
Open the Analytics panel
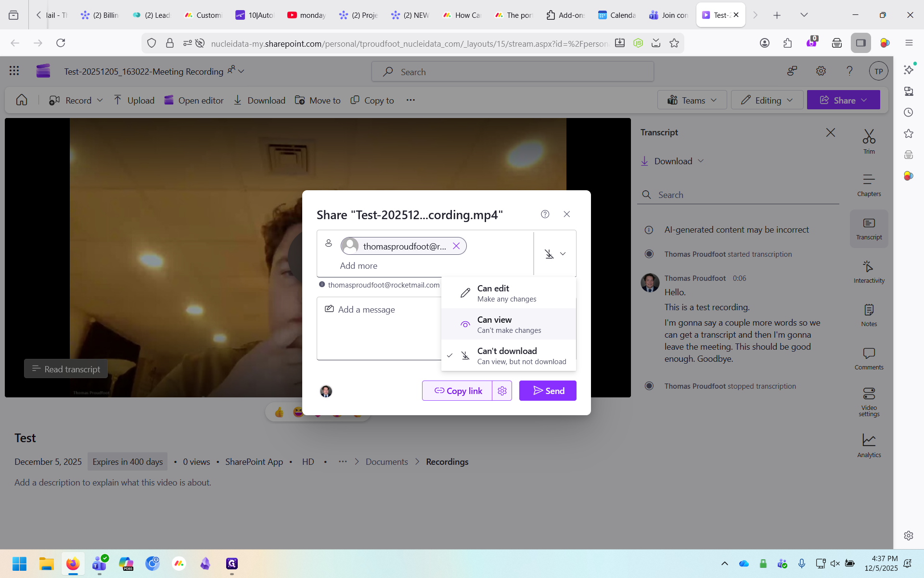(869, 445)
